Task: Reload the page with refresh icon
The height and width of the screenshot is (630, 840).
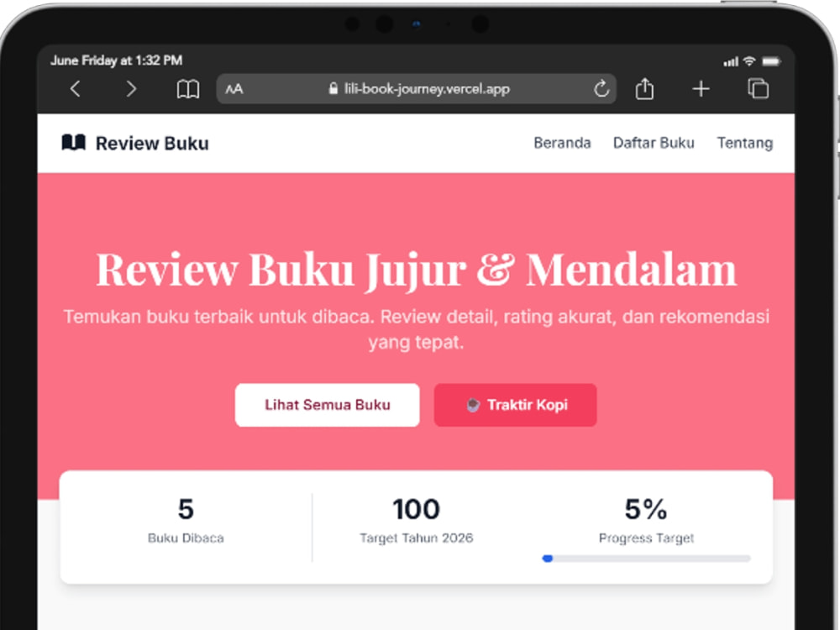Action: (601, 88)
